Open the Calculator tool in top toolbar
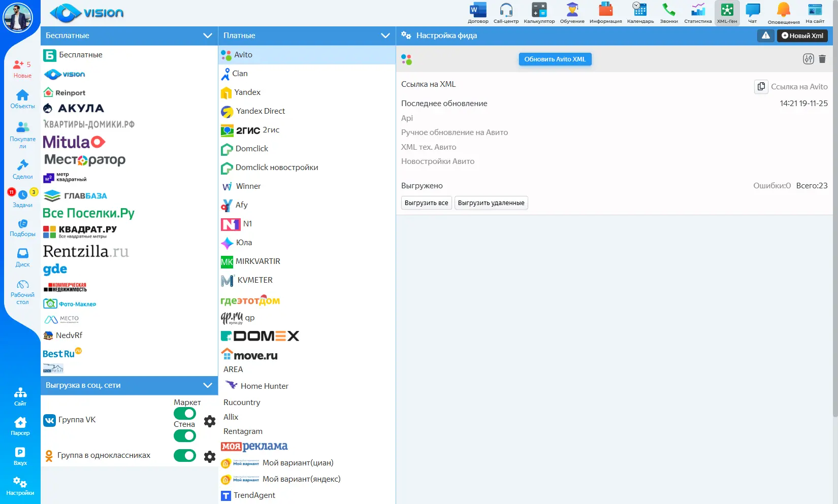838x504 pixels. click(539, 10)
